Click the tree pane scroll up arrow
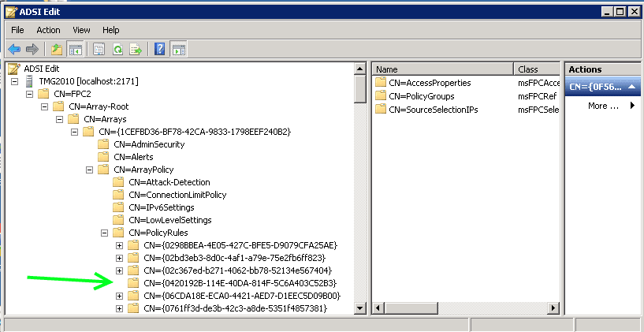 pos(360,69)
